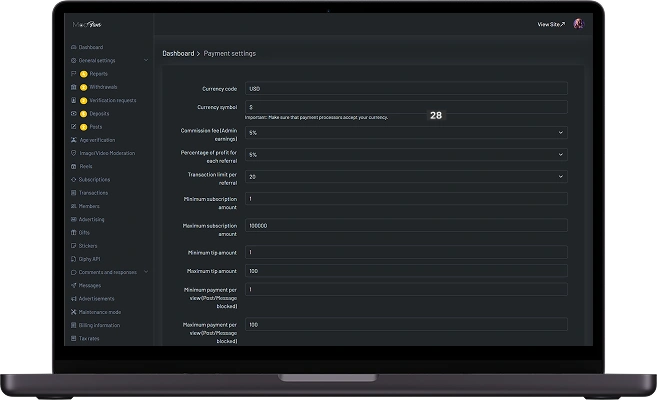Click the View Site link
The image size is (657, 401).
point(551,24)
